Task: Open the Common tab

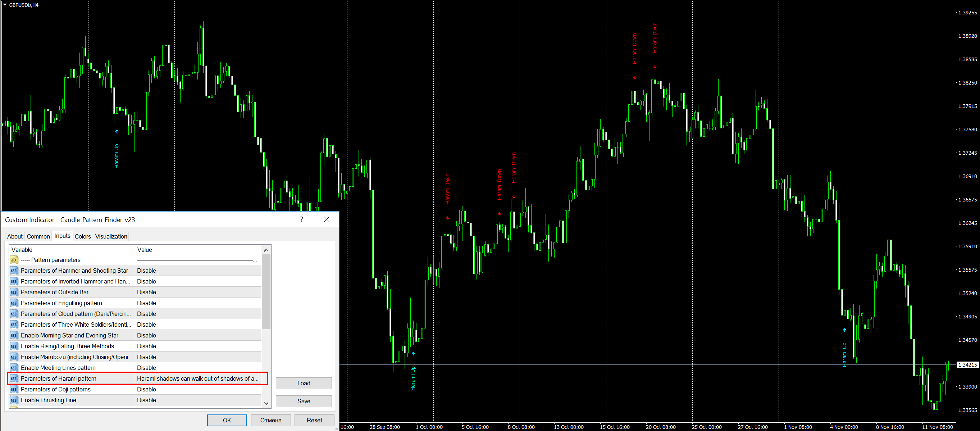Action: [38, 236]
